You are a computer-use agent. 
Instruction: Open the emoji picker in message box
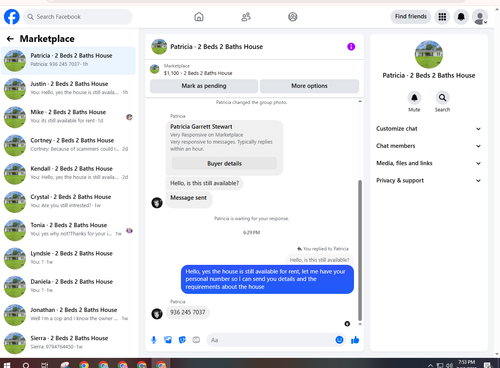coord(339,340)
